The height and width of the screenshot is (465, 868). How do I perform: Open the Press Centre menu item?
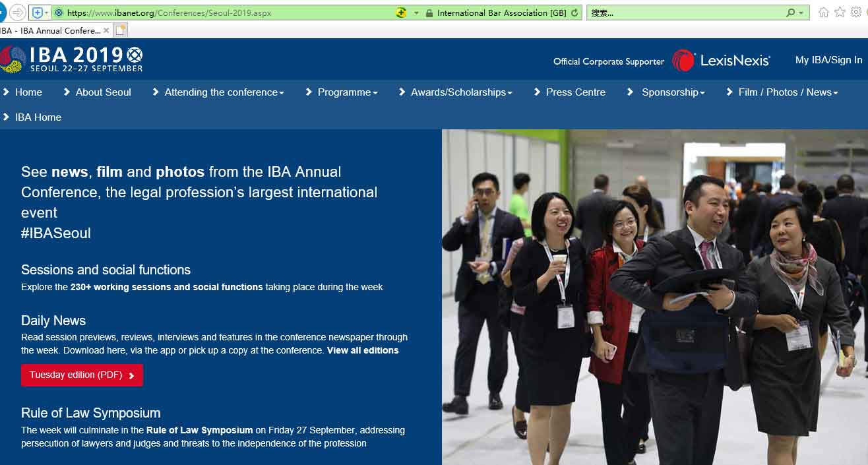click(x=575, y=92)
